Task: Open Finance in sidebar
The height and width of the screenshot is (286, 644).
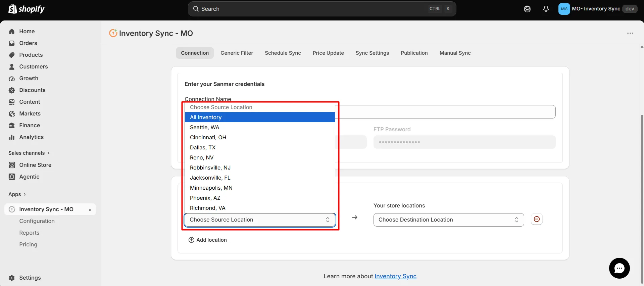Action: (x=30, y=125)
